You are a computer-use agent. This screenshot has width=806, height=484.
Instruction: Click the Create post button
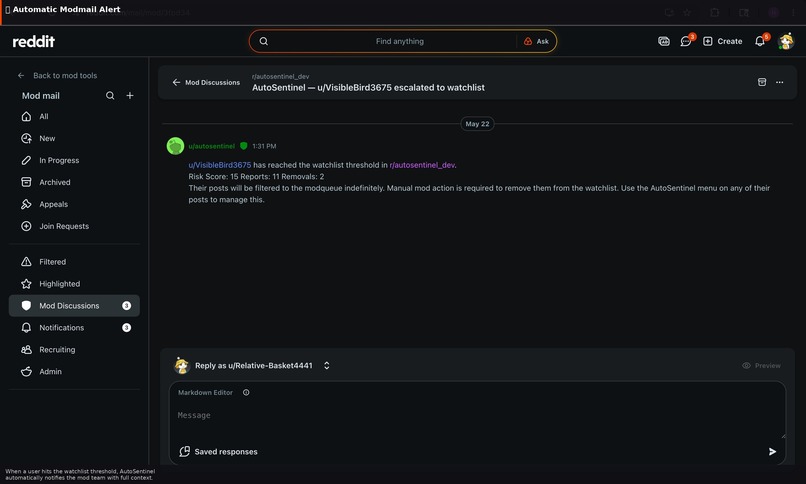(722, 41)
